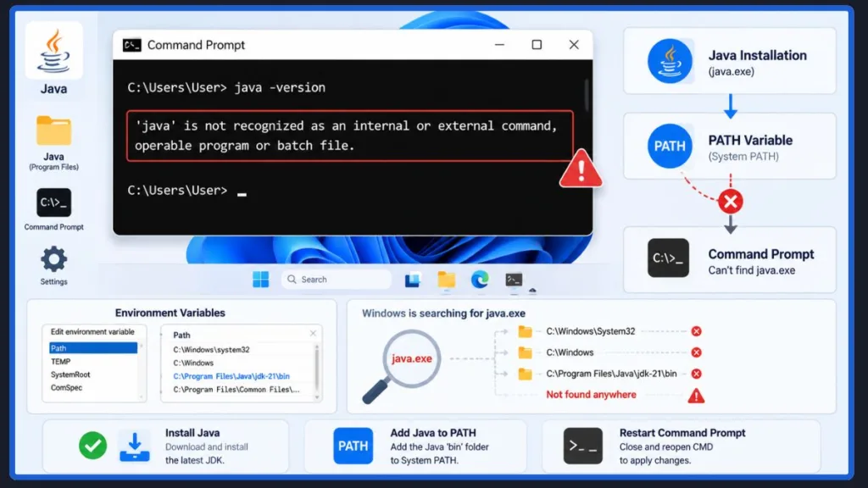Click the folder icon beside C:\Windows search row
Image resolution: width=868 pixels, height=488 pixels.
[x=525, y=352]
